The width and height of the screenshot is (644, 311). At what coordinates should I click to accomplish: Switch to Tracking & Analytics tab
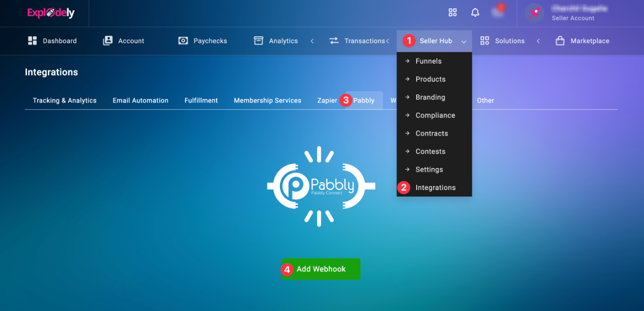pos(64,100)
